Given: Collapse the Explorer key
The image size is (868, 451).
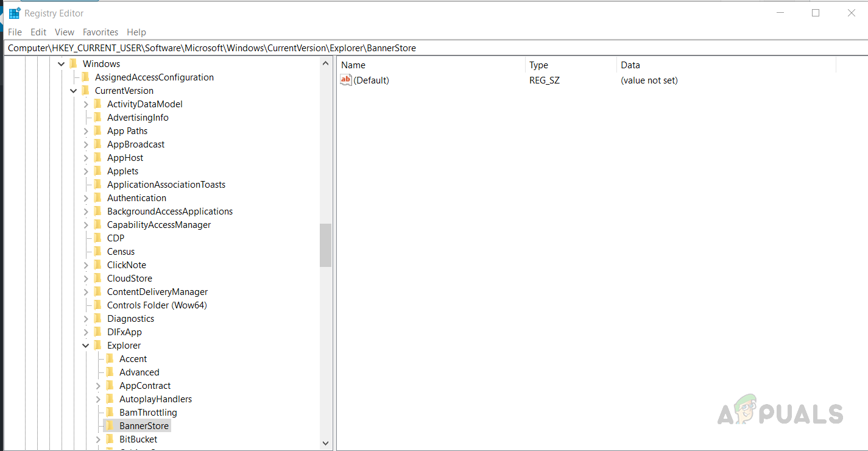Looking at the screenshot, I should (x=85, y=345).
